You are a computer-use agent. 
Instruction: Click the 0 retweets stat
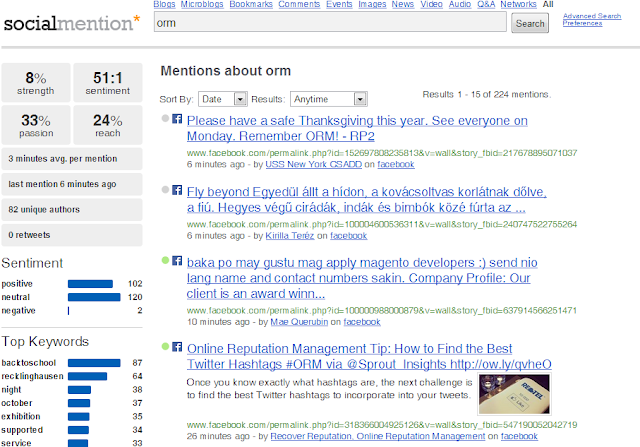click(72, 235)
